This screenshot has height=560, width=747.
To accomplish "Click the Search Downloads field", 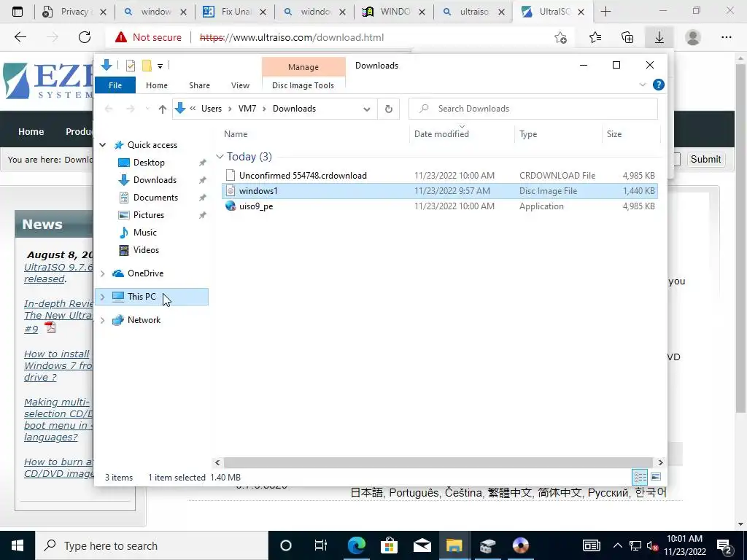I will pos(533,109).
